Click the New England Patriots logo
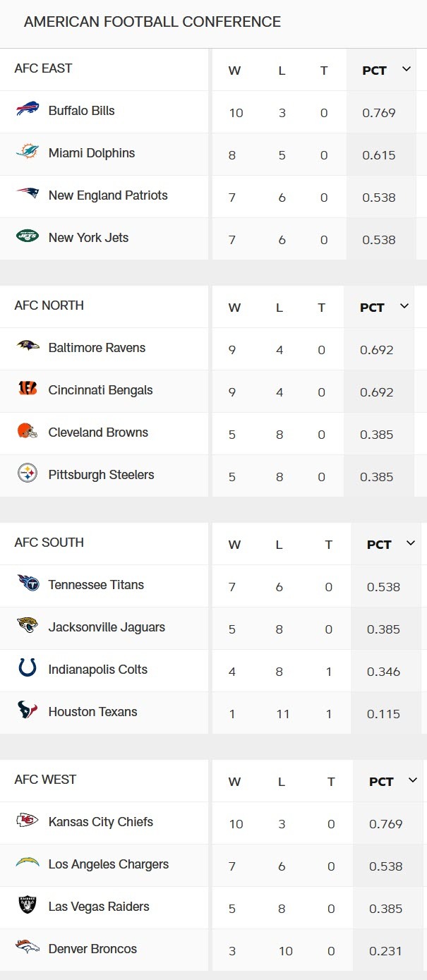This screenshot has width=427, height=980. coord(28,195)
